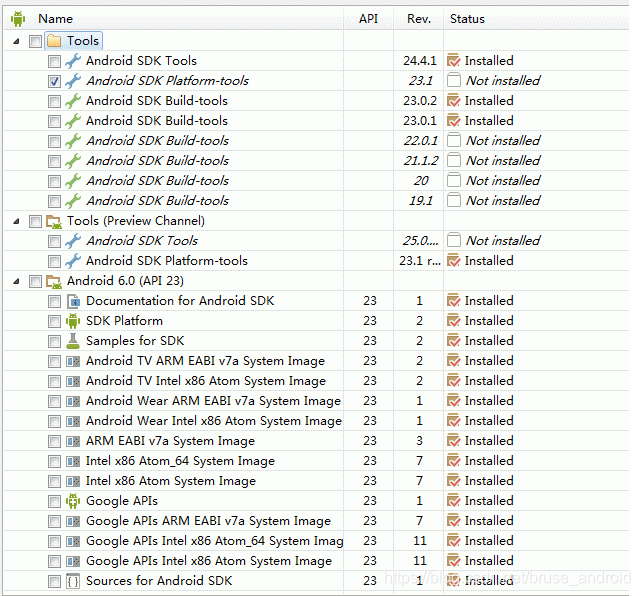Check Build-tools 22.0.1 checkbox

[54, 141]
